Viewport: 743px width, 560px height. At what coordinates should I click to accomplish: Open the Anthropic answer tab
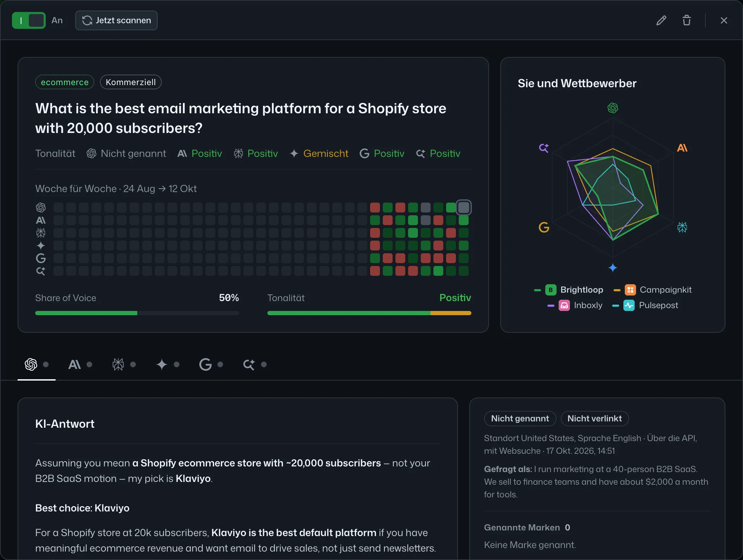(x=80, y=364)
